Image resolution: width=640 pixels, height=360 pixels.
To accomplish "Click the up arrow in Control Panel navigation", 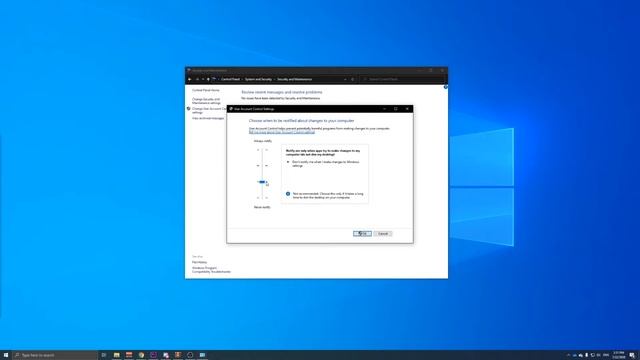I will [x=208, y=79].
